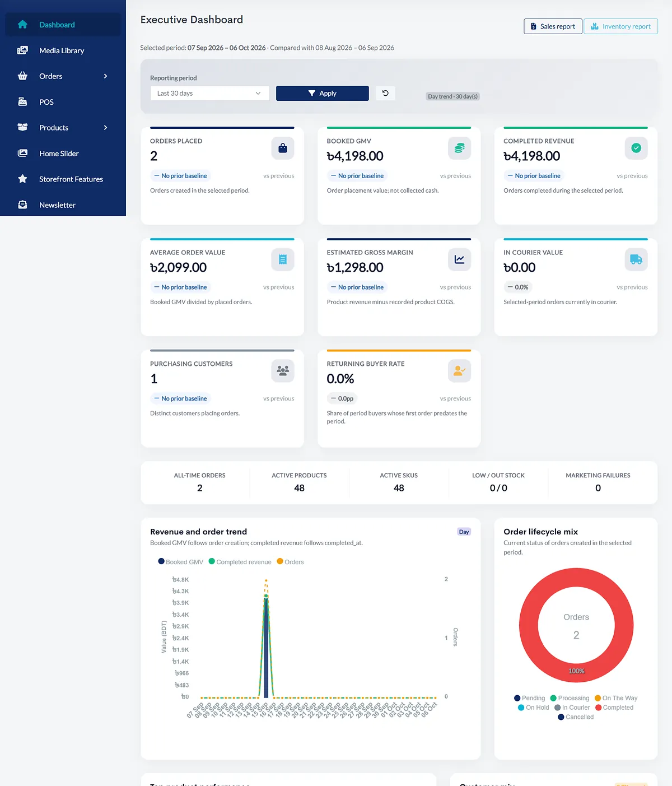Screen dimensions: 672x786
Task: Click the Sales report button
Action: pos(553,26)
